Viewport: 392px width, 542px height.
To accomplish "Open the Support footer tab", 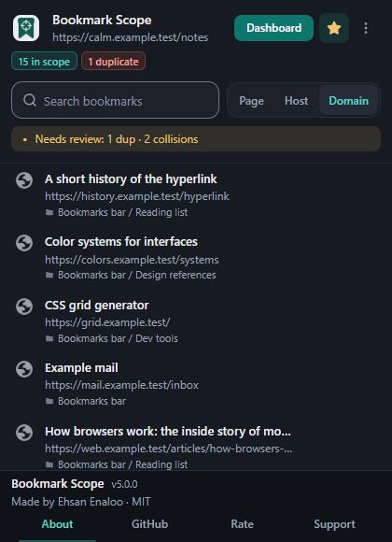I will [x=334, y=524].
